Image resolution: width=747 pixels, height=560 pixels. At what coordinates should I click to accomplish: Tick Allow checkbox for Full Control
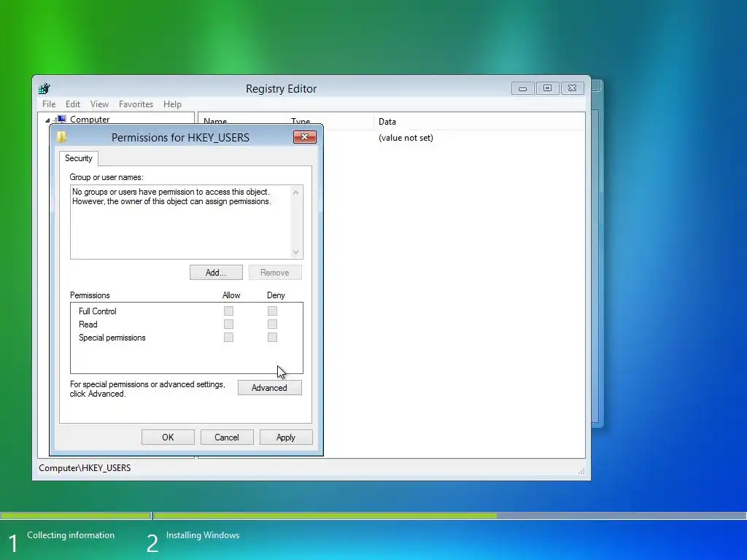point(228,311)
